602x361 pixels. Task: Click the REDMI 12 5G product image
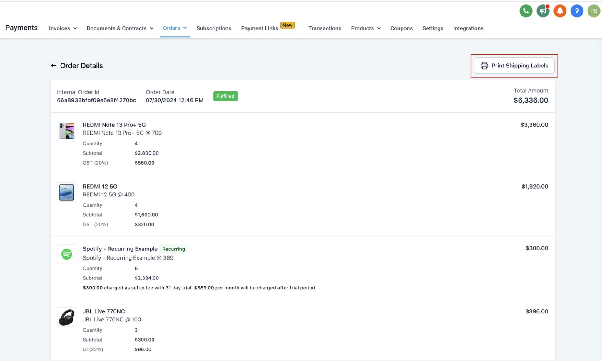pyautogui.click(x=66, y=192)
